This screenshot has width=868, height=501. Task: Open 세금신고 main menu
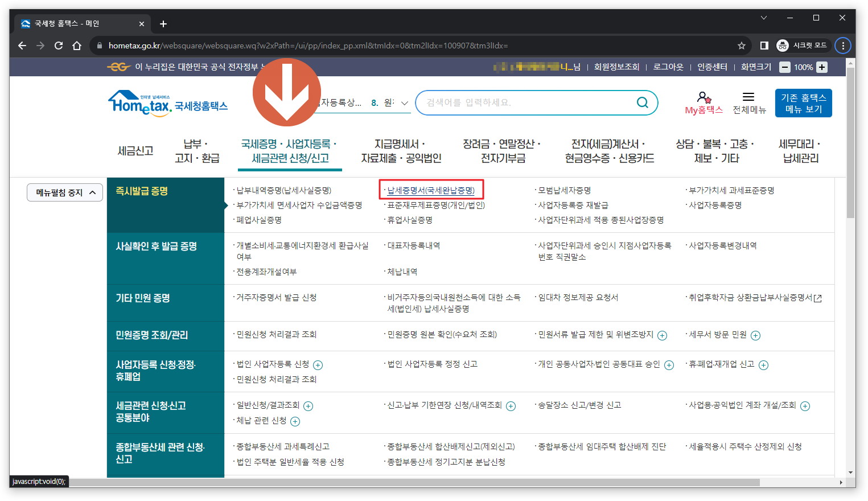(135, 151)
